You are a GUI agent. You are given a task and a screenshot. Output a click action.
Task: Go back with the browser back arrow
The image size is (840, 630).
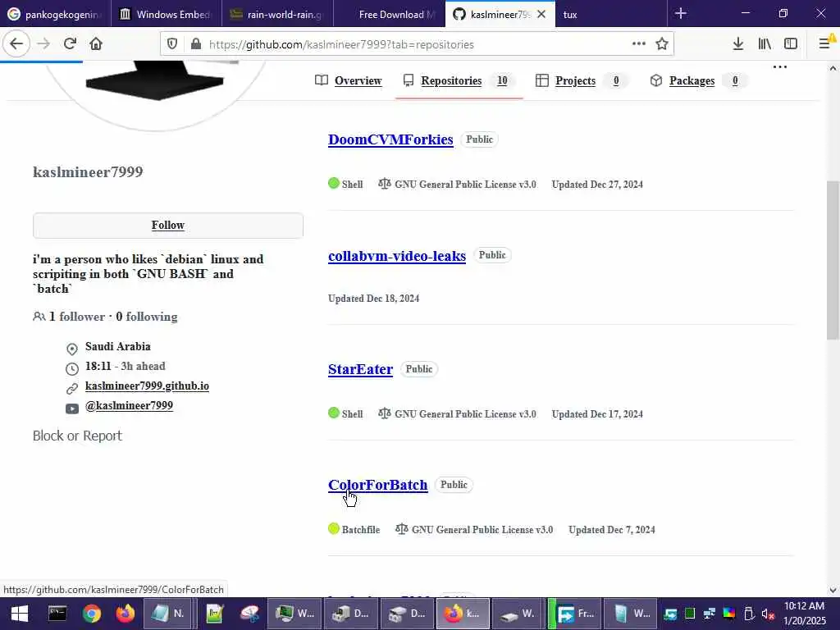(x=16, y=44)
